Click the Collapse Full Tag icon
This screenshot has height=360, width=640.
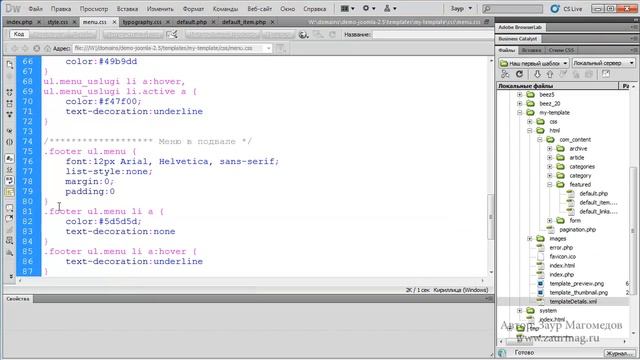point(9,93)
